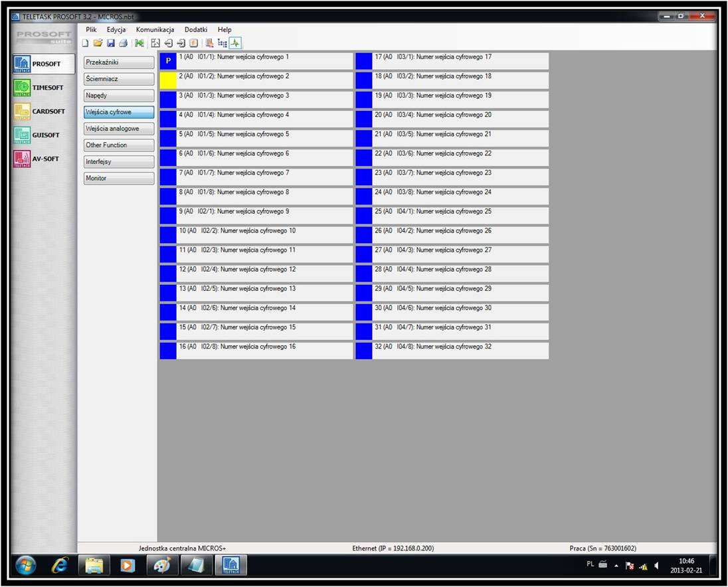Toggle the green heartbeat monitor icon
The image size is (728, 587).
[235, 43]
